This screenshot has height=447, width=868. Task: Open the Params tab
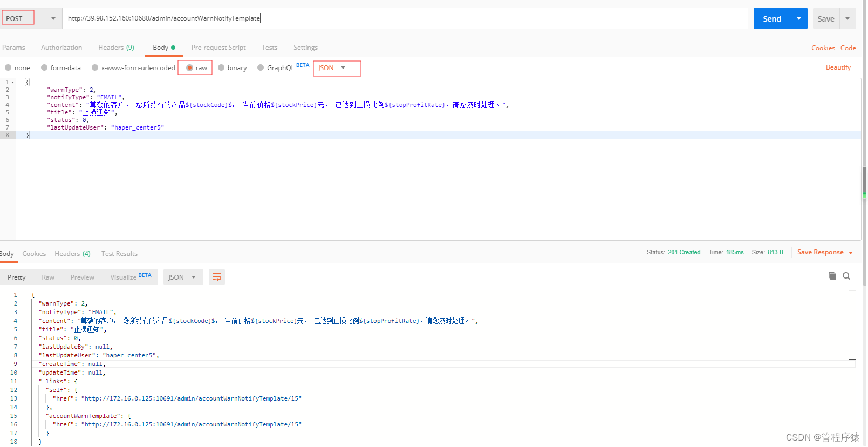(13, 48)
